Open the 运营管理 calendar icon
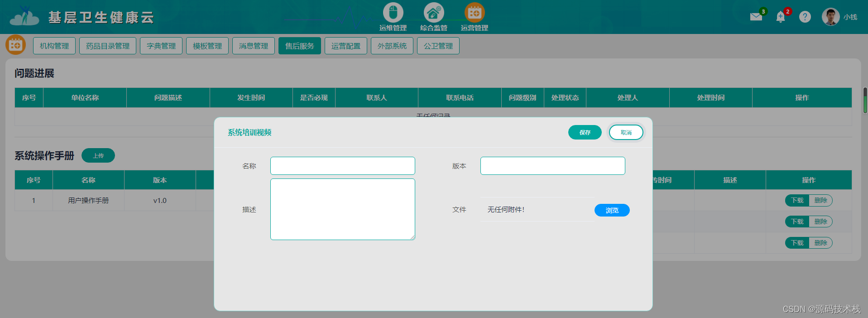 pyautogui.click(x=475, y=13)
